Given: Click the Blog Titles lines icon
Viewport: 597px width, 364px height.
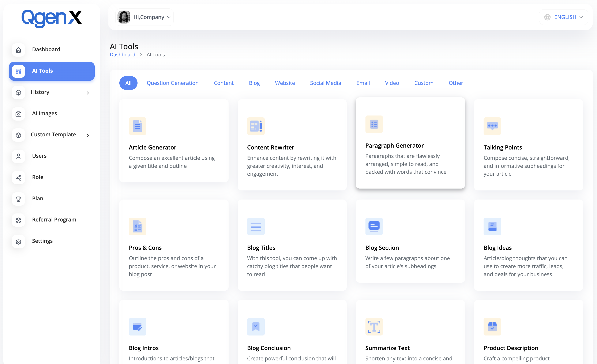Looking at the screenshot, I should pyautogui.click(x=256, y=226).
